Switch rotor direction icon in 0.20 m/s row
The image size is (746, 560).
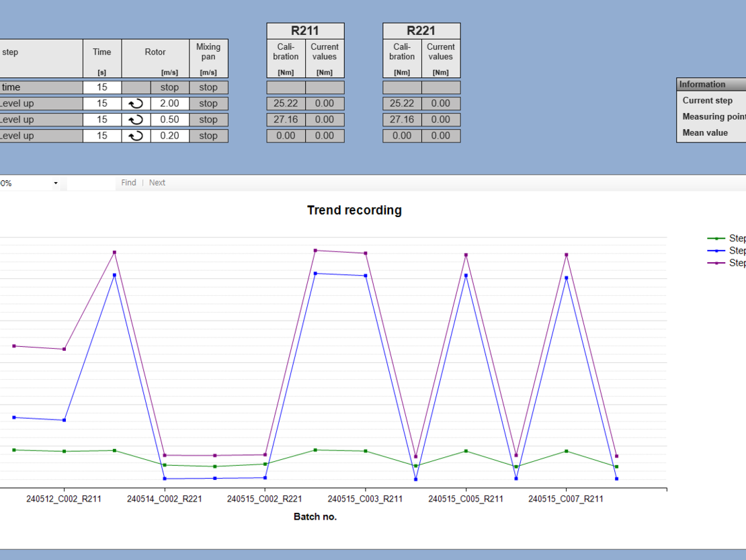pyautogui.click(x=136, y=136)
